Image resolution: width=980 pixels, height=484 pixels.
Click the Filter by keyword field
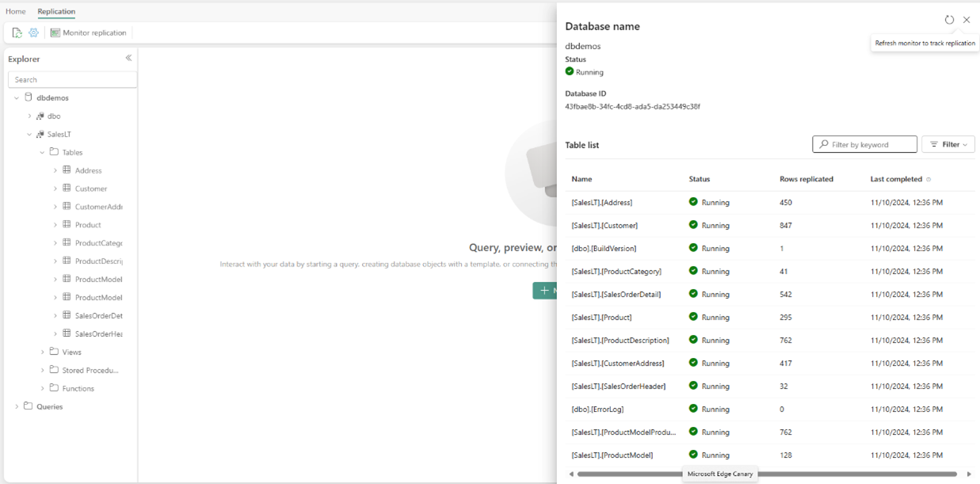[864, 144]
